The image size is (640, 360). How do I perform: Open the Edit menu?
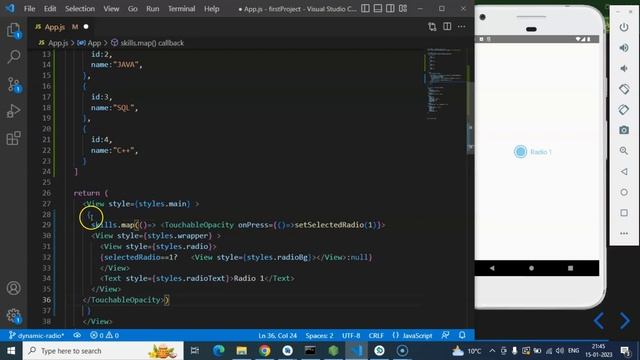click(50, 9)
